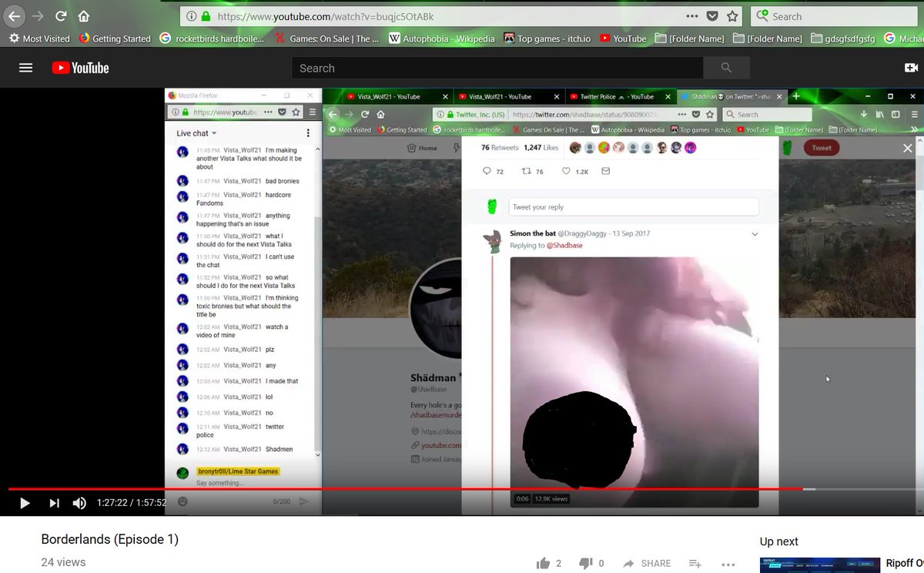Click the YouTube search magnifier button
Viewport: 924px width, 573px height.
tap(726, 68)
